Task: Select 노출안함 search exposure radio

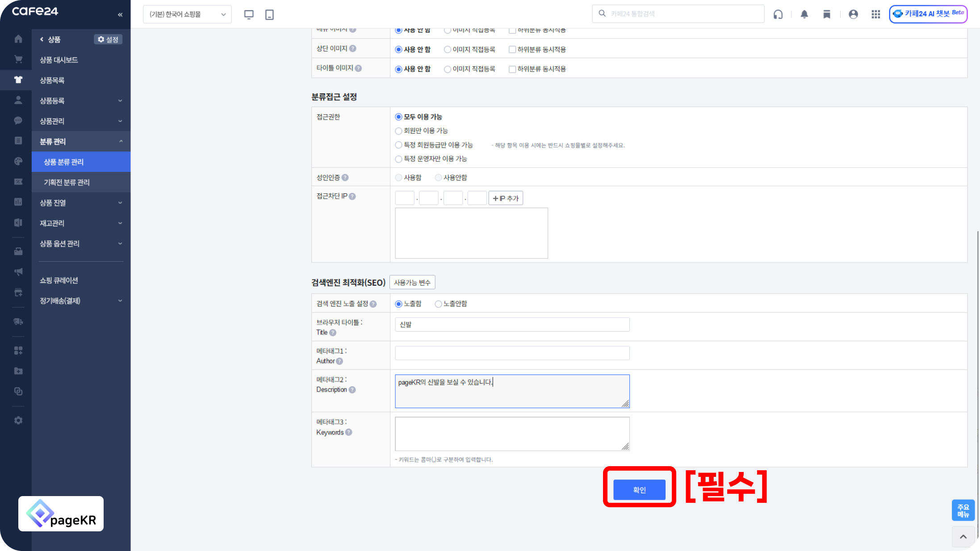Action: click(438, 304)
